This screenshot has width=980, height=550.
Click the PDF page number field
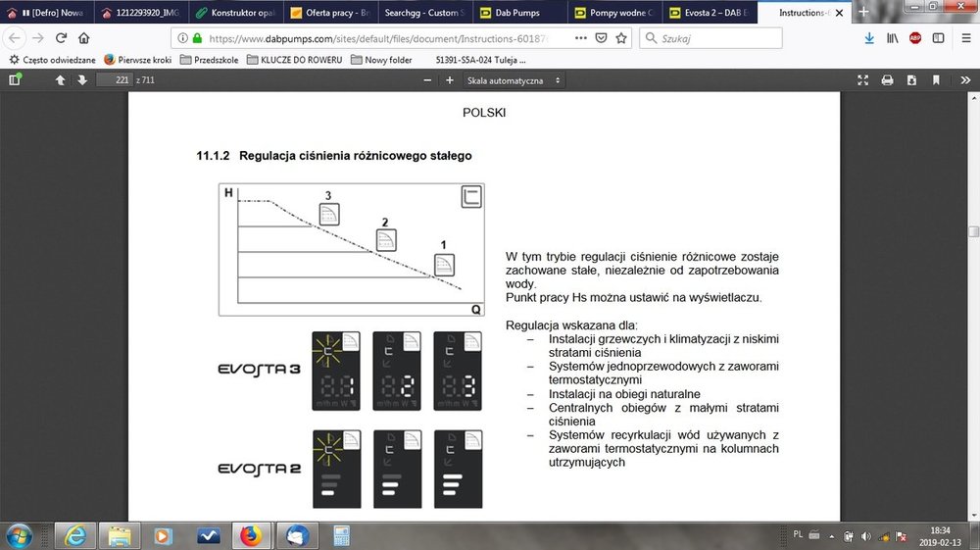(115, 80)
